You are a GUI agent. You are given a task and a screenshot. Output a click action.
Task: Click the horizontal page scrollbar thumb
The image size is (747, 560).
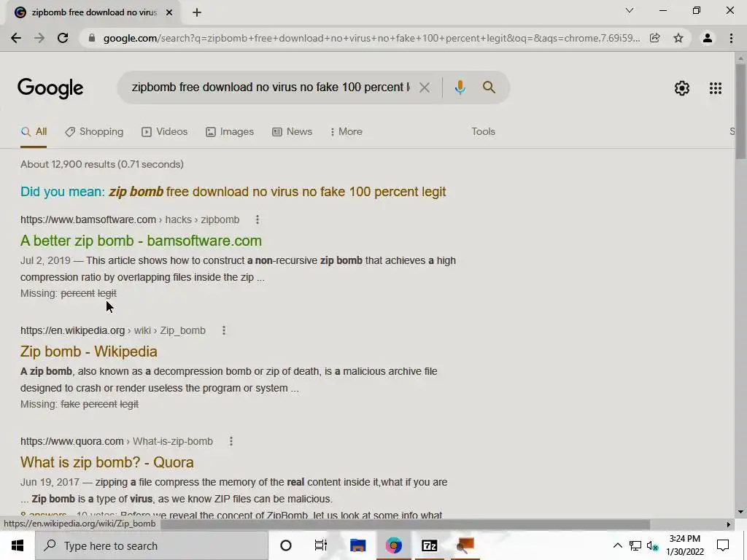(405, 524)
